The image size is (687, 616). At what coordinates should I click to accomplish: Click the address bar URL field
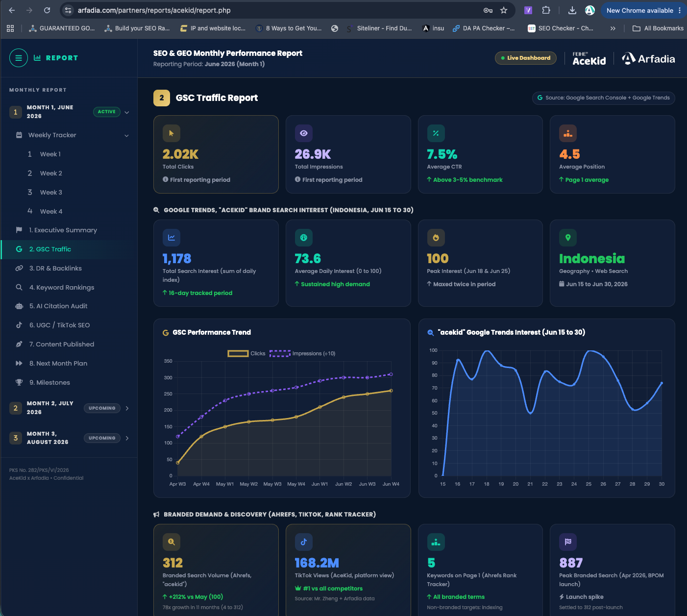tap(277, 10)
